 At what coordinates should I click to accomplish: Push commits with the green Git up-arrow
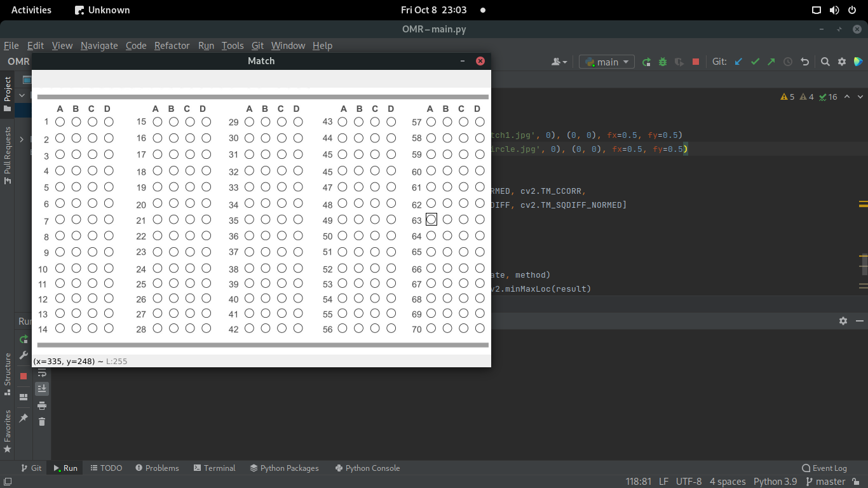tap(771, 62)
